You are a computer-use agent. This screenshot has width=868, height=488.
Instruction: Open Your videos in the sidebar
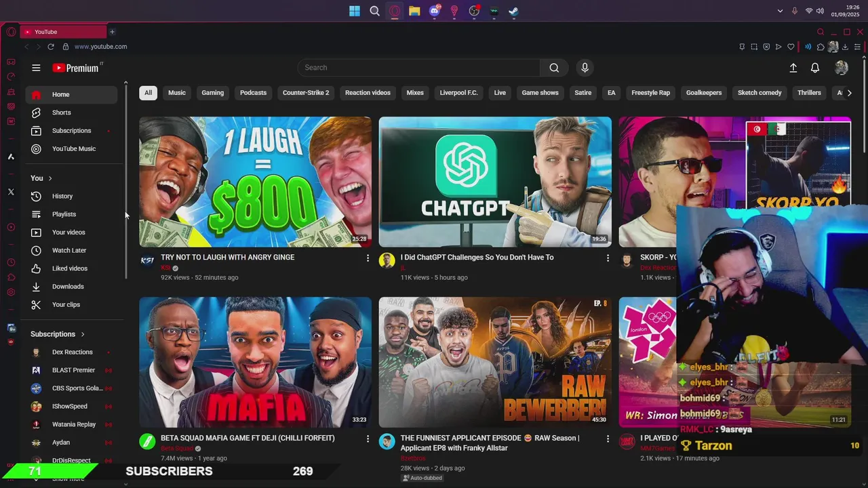[x=71, y=232]
